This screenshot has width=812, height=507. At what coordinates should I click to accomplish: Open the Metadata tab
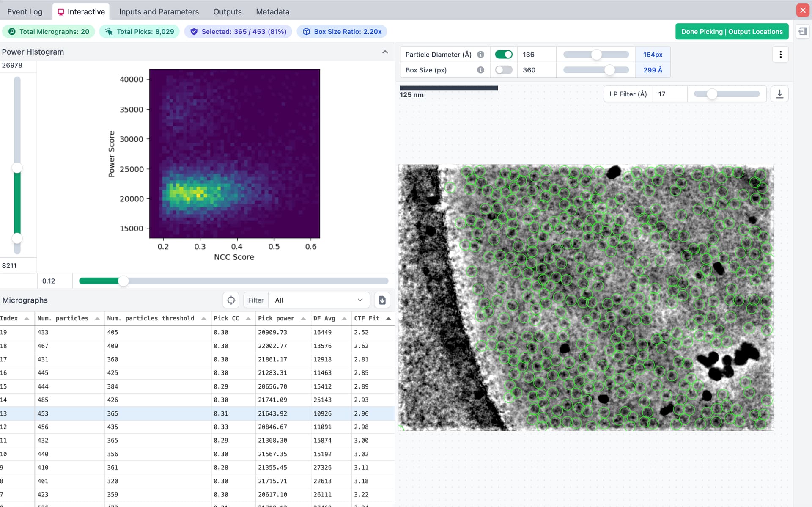click(x=272, y=12)
